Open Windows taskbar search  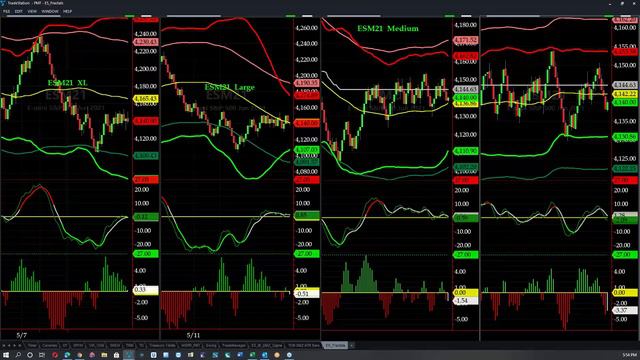pyautogui.click(x=18, y=355)
